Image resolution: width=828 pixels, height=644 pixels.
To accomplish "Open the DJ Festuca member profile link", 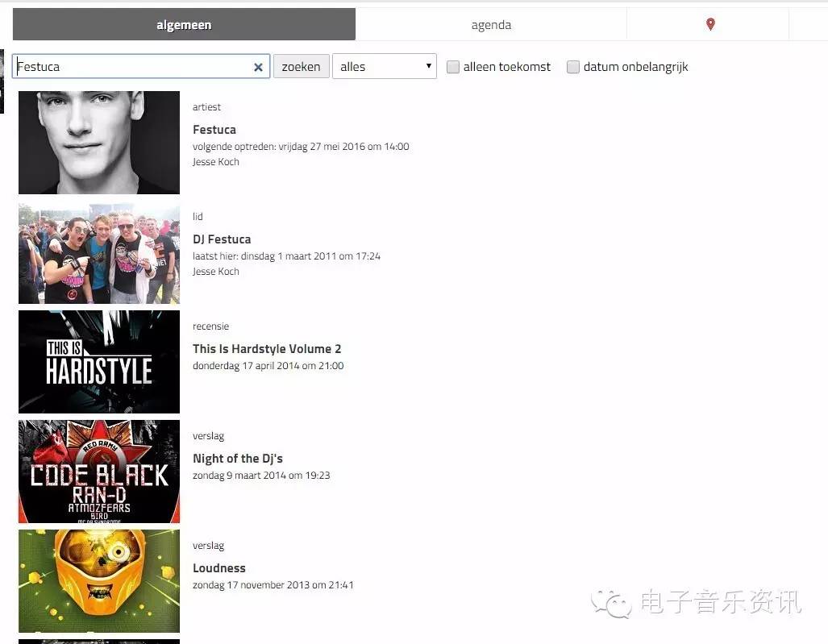I will [x=222, y=239].
